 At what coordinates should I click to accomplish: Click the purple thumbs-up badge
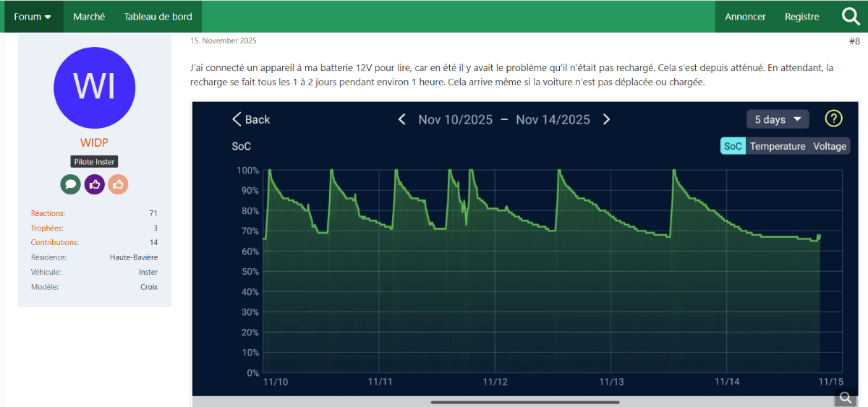coord(95,184)
